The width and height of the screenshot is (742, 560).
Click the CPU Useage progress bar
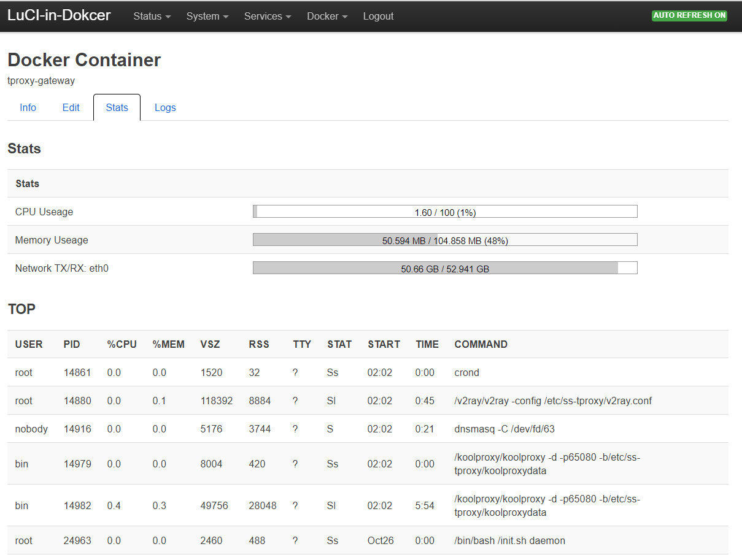pos(445,212)
